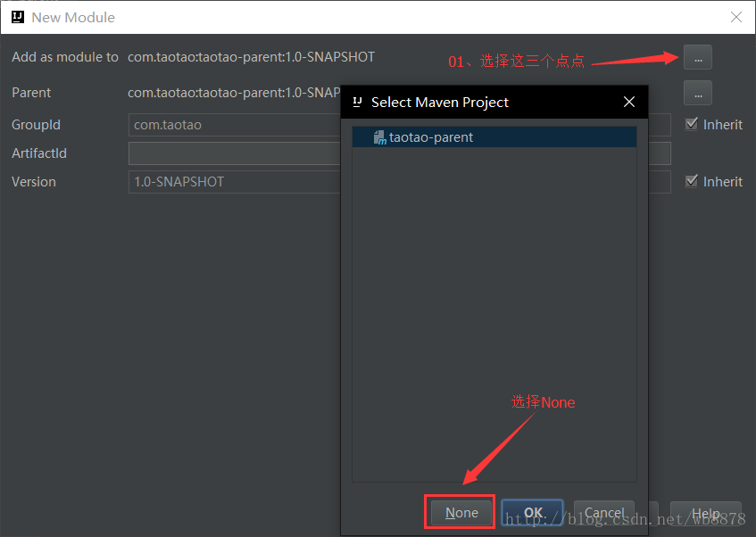Click the Maven module icon beside taotao-parent
This screenshot has height=537, width=756.
tap(380, 138)
